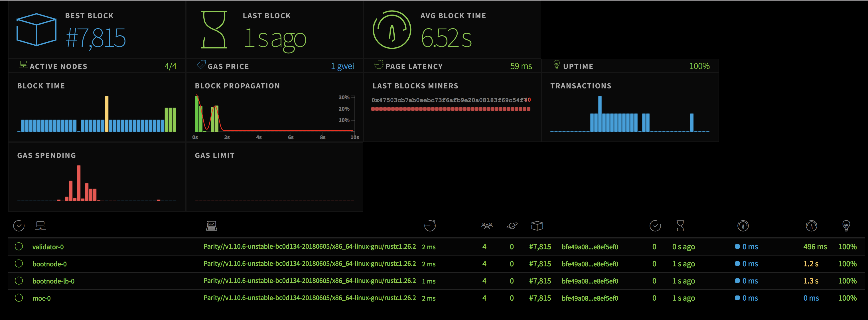This screenshot has width=868, height=320.
Task: Click the Best Block cube icon
Action: tap(36, 30)
